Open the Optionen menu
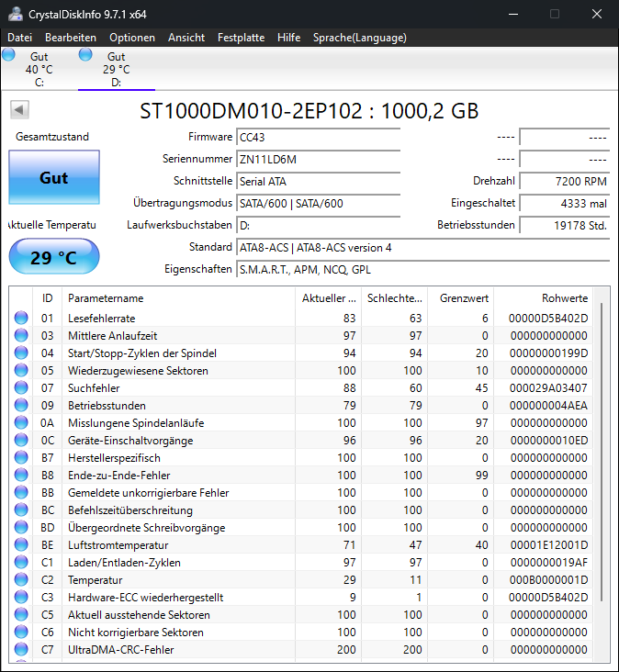The image size is (619, 672). point(132,38)
